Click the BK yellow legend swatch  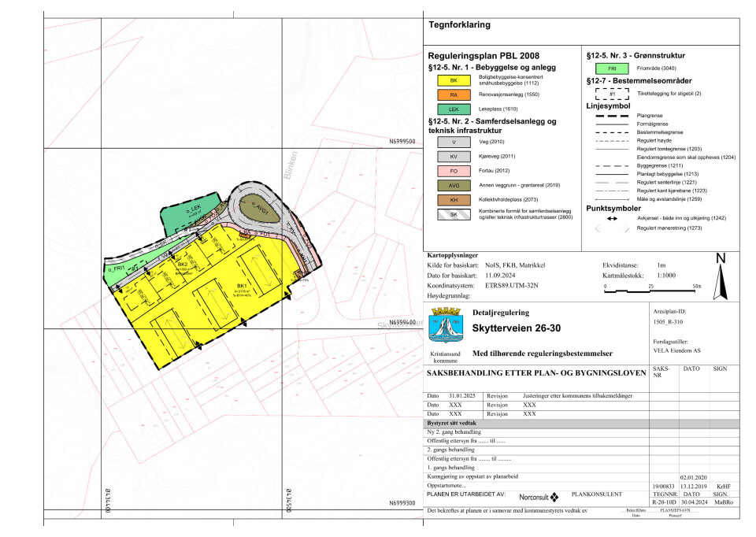coord(454,80)
